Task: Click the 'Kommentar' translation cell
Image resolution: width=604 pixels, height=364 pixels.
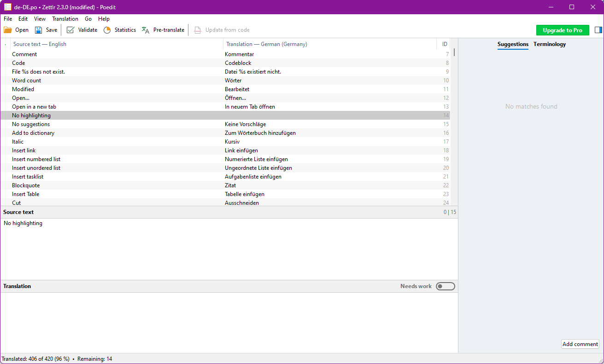Action: tap(239, 54)
